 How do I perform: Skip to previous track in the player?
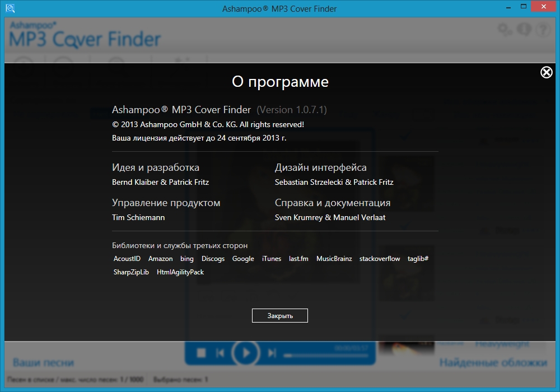220,353
